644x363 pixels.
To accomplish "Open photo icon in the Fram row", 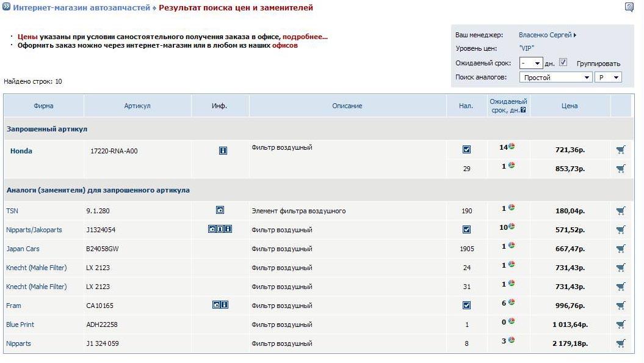I will tap(217, 304).
